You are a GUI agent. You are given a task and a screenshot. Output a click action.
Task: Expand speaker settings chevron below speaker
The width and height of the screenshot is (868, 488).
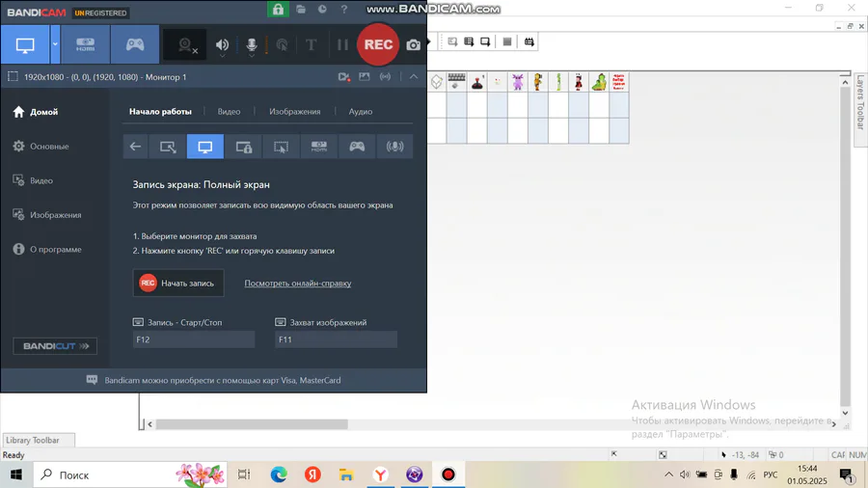[222, 56]
